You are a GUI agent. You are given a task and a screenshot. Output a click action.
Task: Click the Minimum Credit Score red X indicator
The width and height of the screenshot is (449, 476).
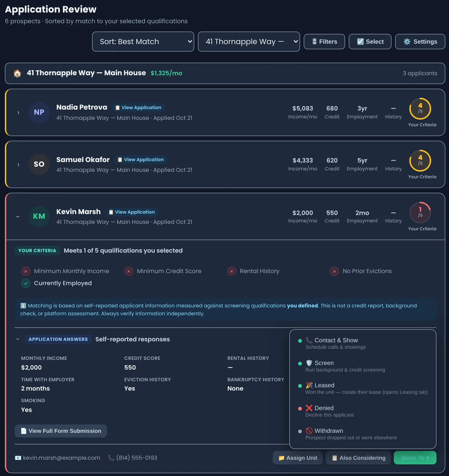click(129, 271)
